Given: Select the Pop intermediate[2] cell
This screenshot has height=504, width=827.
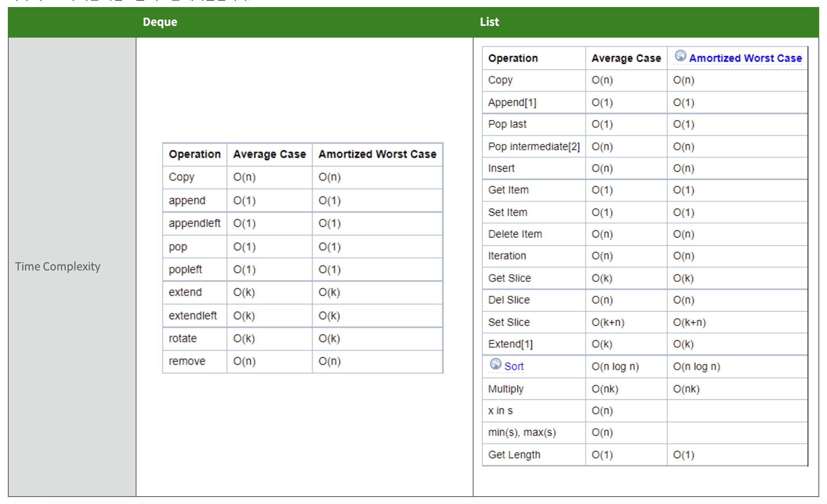Looking at the screenshot, I should pyautogui.click(x=533, y=147).
